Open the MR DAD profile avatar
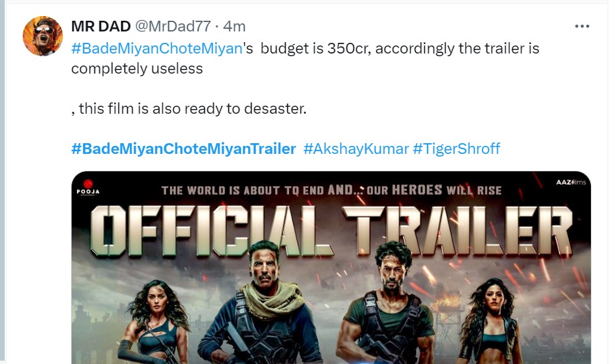Screen dimensions: 613x364 42,35
